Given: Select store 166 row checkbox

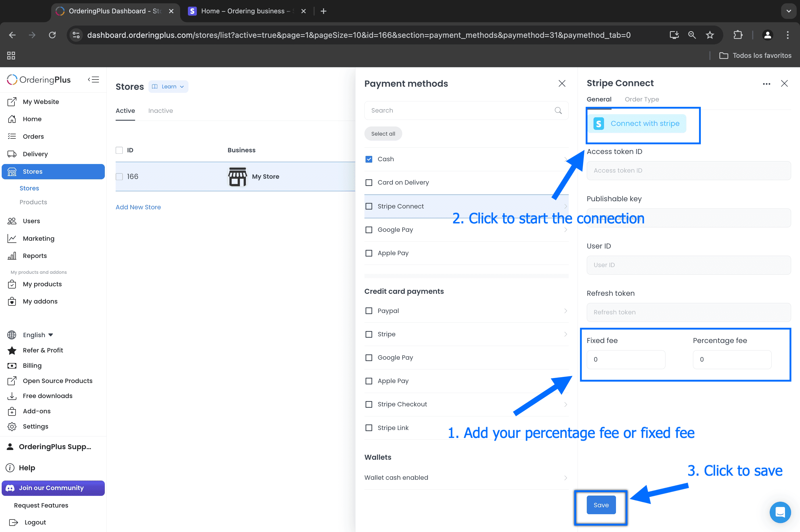Looking at the screenshot, I should [x=119, y=176].
